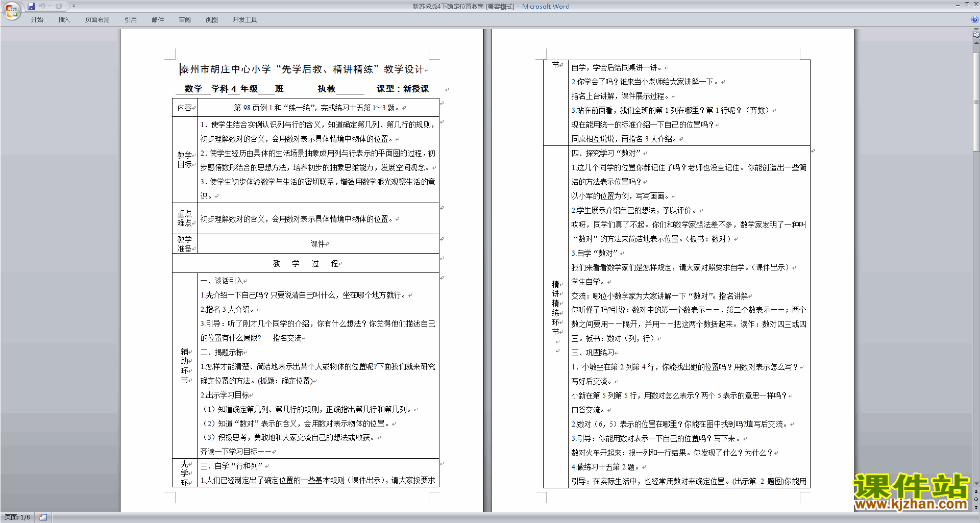Click the 三、巩固练习 line

coord(593,353)
